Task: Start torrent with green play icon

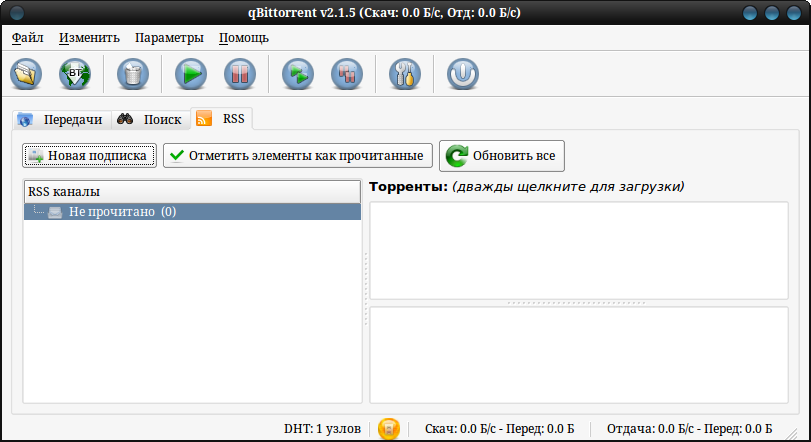Action: coord(191,74)
